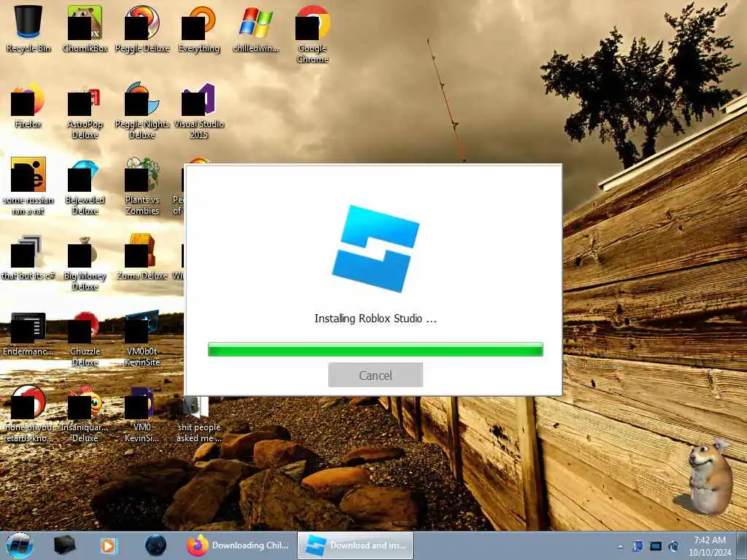747x560 pixels.
Task: Open the Windows Start menu orb
Action: [20, 545]
